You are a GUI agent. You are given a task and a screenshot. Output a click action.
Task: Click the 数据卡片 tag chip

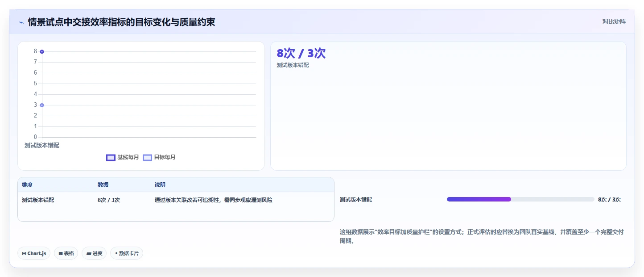pyautogui.click(x=127, y=253)
